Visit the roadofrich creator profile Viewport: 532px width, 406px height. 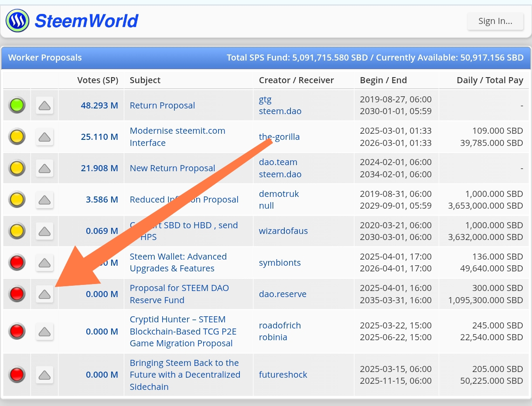(280, 325)
